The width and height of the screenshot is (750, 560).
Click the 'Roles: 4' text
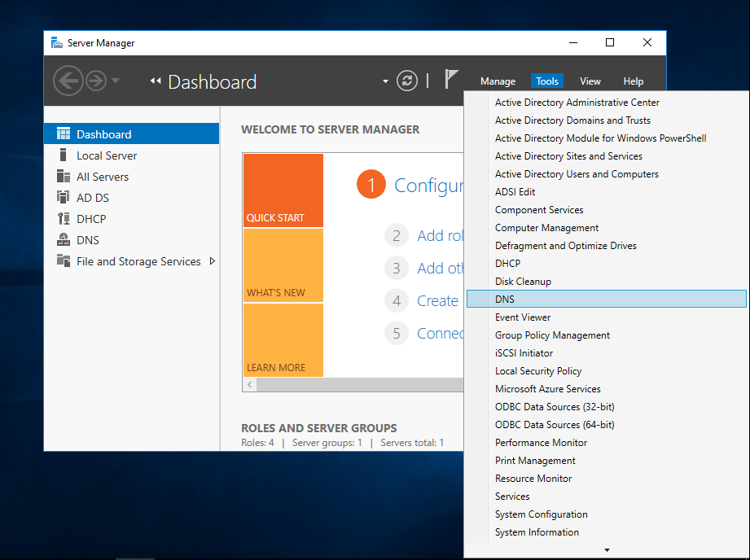(x=257, y=443)
